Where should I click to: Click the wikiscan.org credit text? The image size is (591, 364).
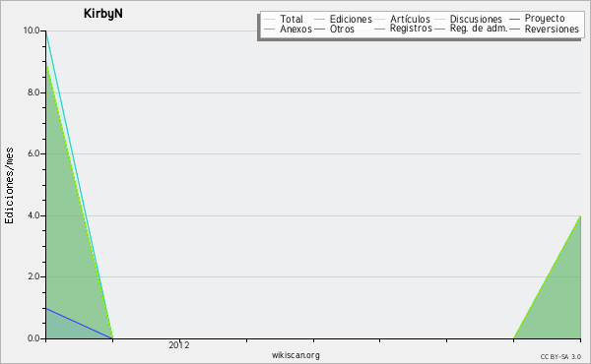coord(295,355)
